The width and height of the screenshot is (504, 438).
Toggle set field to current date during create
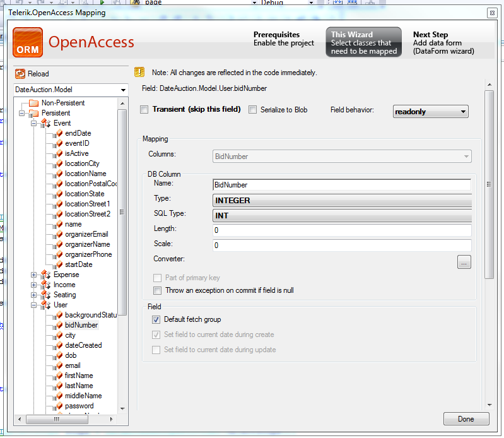(x=156, y=334)
